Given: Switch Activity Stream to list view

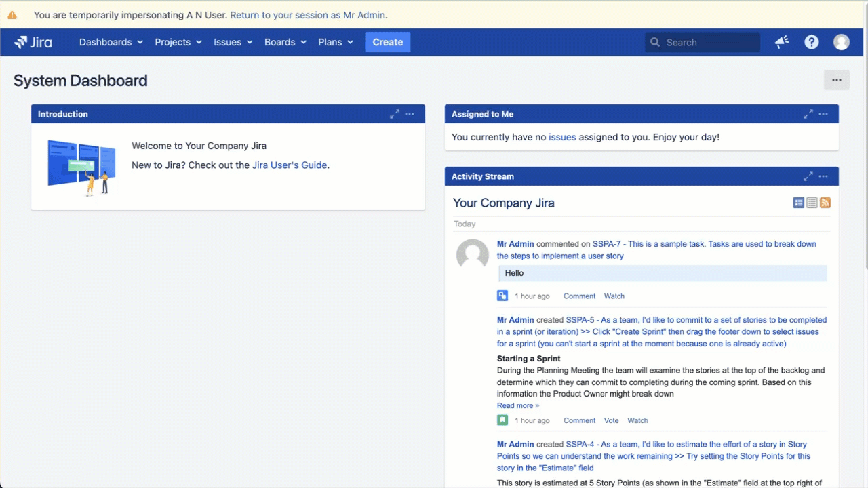Looking at the screenshot, I should 812,203.
